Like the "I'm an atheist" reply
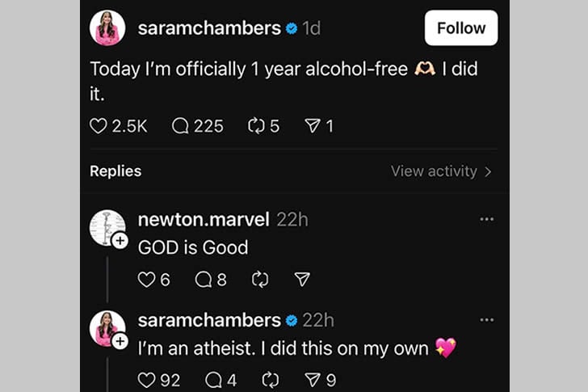 coord(146,380)
